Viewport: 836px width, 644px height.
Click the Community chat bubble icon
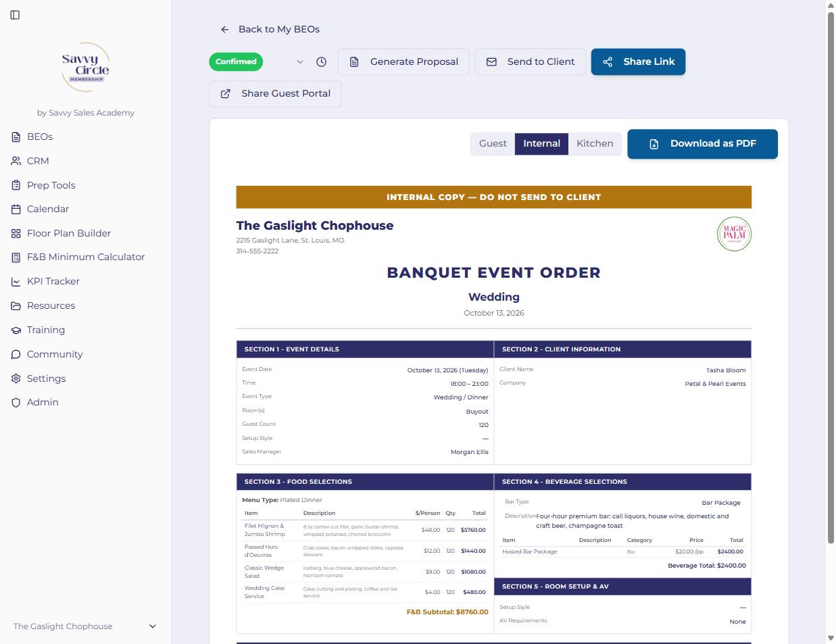pos(16,354)
